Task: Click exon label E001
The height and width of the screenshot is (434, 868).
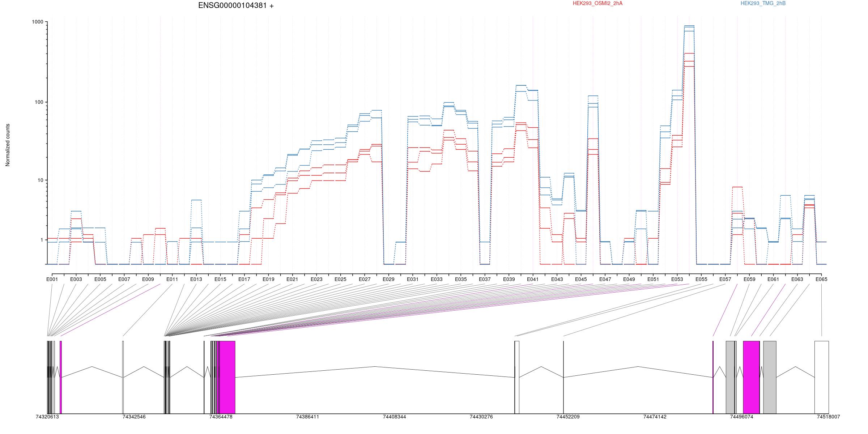Action: pyautogui.click(x=52, y=279)
